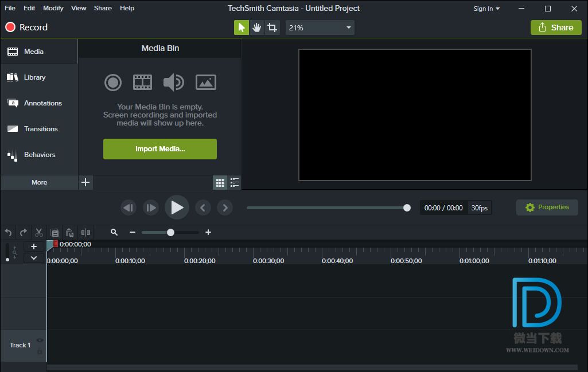The height and width of the screenshot is (372, 588).
Task: Click the timeline magnifier zoom-to-fit icon
Action: [x=114, y=232]
